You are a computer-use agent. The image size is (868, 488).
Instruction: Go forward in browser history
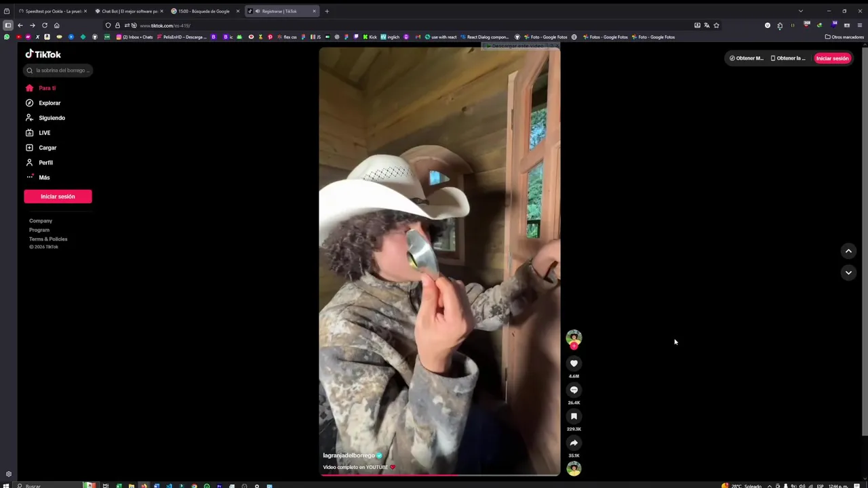click(32, 26)
